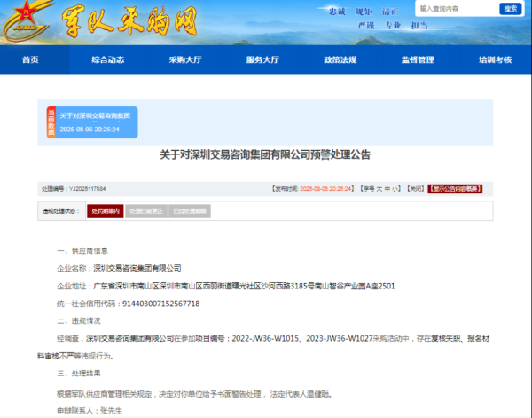Open the 采购大厅 navigation menu
Screen dimensions: 532x418
pos(185,59)
